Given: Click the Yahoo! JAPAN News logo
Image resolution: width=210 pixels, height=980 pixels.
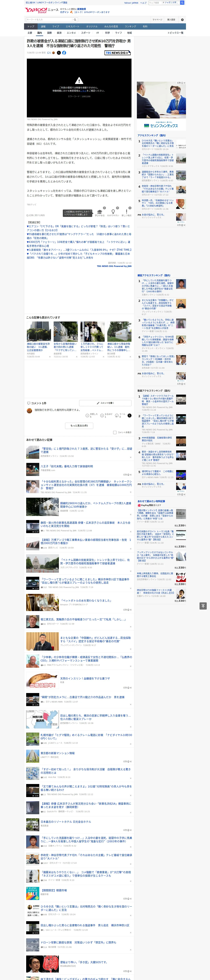Looking at the screenshot, I should [41, 10].
